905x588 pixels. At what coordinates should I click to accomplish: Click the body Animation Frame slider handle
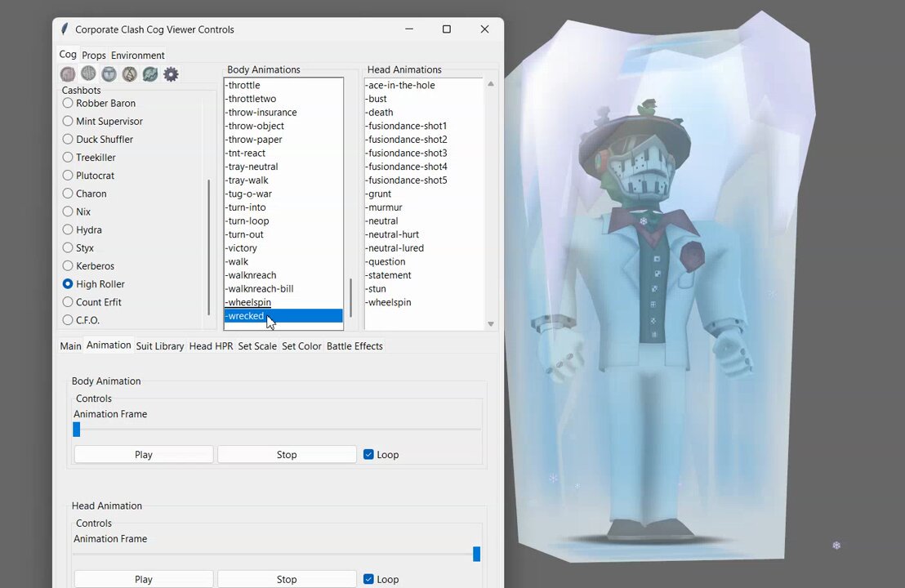76,430
